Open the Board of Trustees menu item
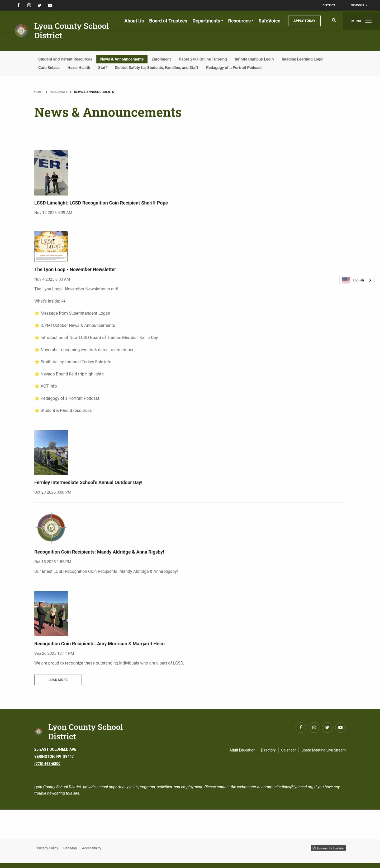The height and width of the screenshot is (868, 380). coord(168,21)
